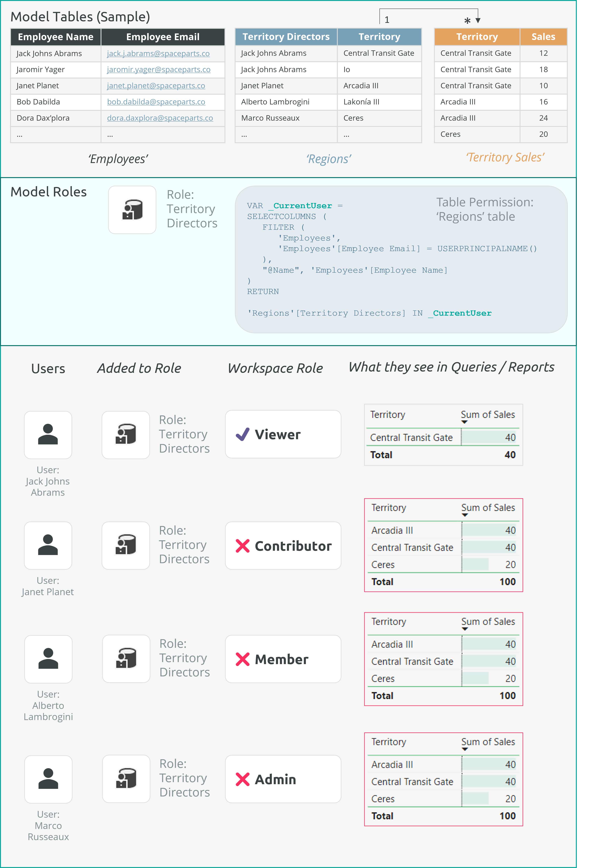The width and height of the screenshot is (598, 868).
Task: Open jack.j.abrams@spaceparts.co email link
Action: [x=158, y=53]
